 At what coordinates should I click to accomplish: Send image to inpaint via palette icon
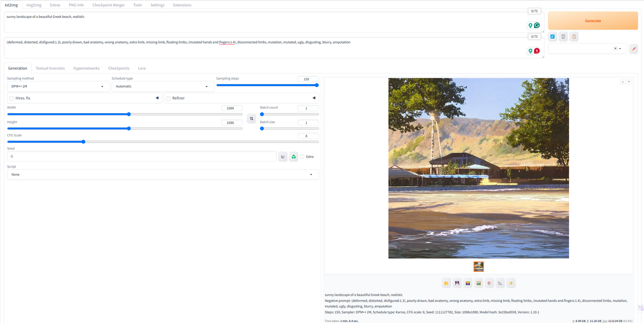489,283
